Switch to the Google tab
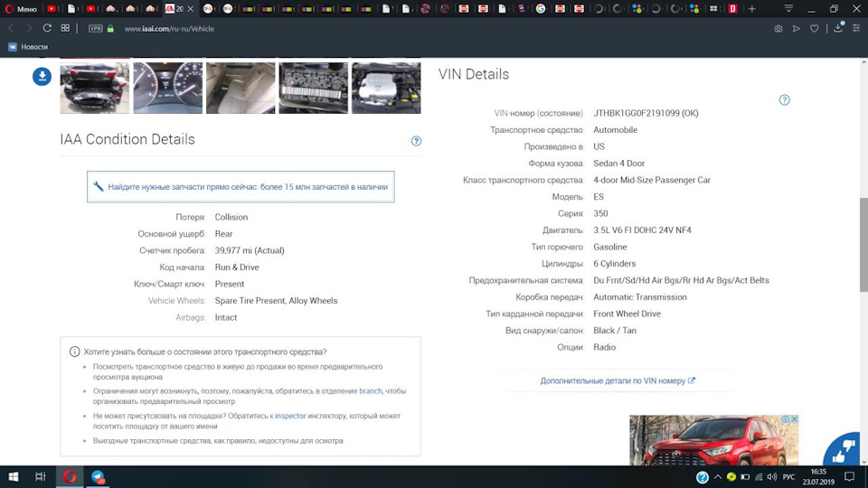This screenshot has height=488, width=868. pyautogui.click(x=541, y=9)
